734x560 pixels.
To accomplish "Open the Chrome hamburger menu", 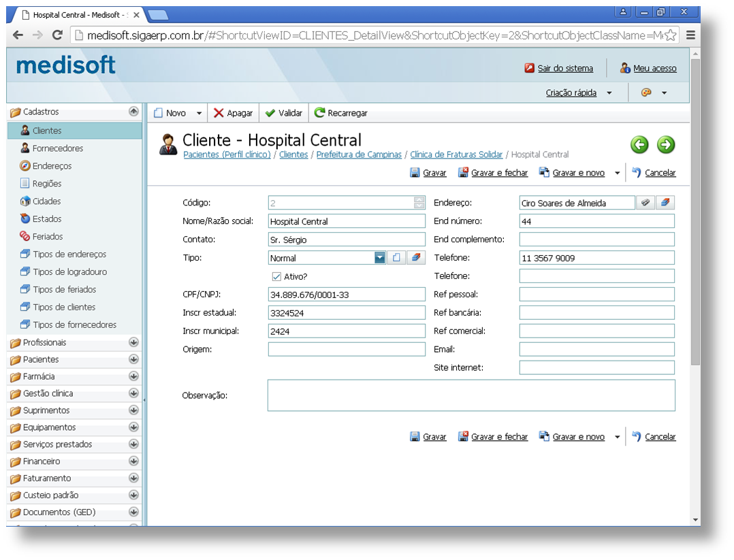I will (690, 35).
